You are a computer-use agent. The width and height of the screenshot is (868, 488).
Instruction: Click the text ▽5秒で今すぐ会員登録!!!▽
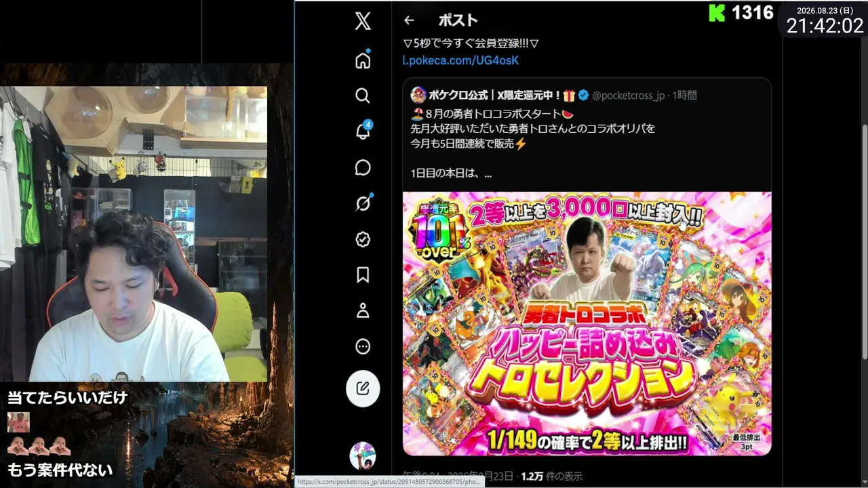coord(471,43)
